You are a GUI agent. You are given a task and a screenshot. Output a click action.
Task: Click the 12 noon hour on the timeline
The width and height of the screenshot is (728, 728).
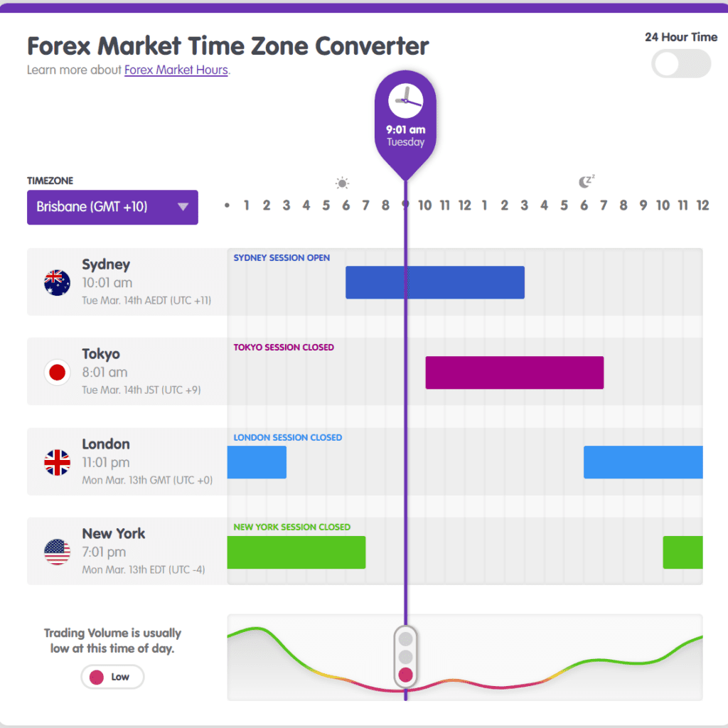point(465,205)
